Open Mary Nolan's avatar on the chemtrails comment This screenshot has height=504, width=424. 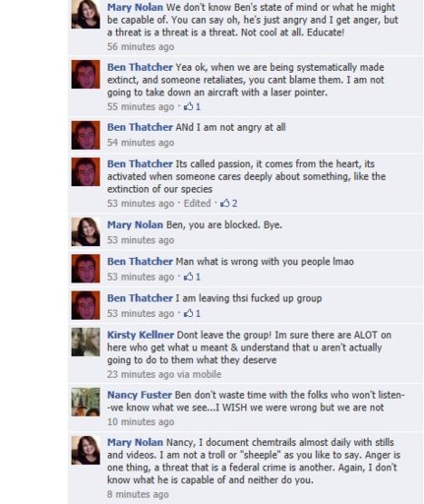coord(86,450)
